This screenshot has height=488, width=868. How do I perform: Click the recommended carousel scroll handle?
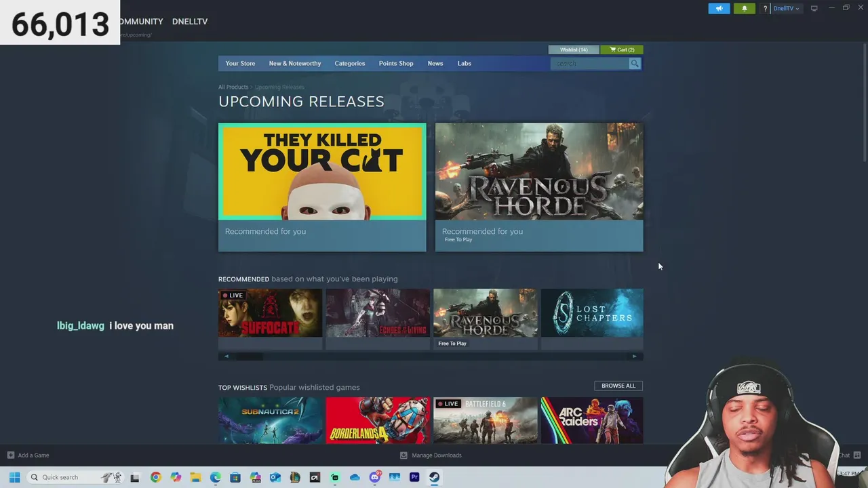click(248, 357)
